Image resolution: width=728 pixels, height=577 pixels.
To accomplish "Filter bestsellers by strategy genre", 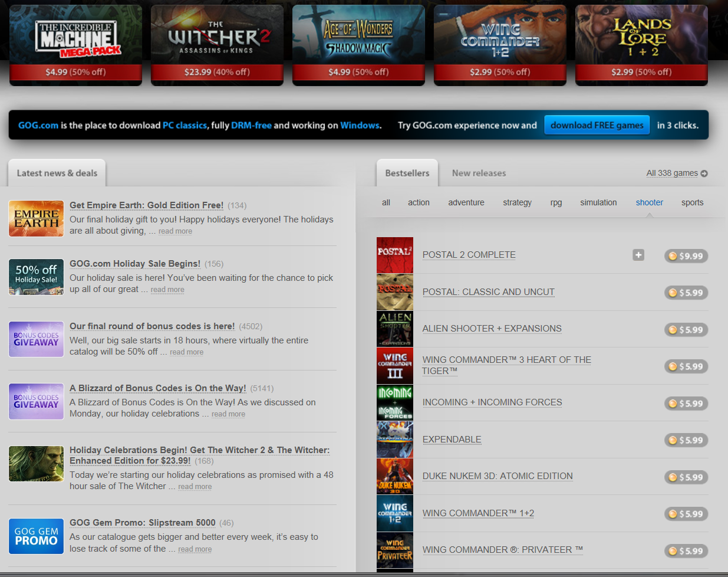I will (517, 202).
